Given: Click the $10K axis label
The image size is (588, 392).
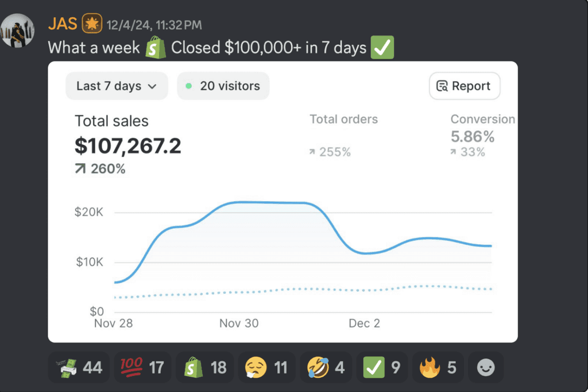Looking at the screenshot, I should [89, 262].
